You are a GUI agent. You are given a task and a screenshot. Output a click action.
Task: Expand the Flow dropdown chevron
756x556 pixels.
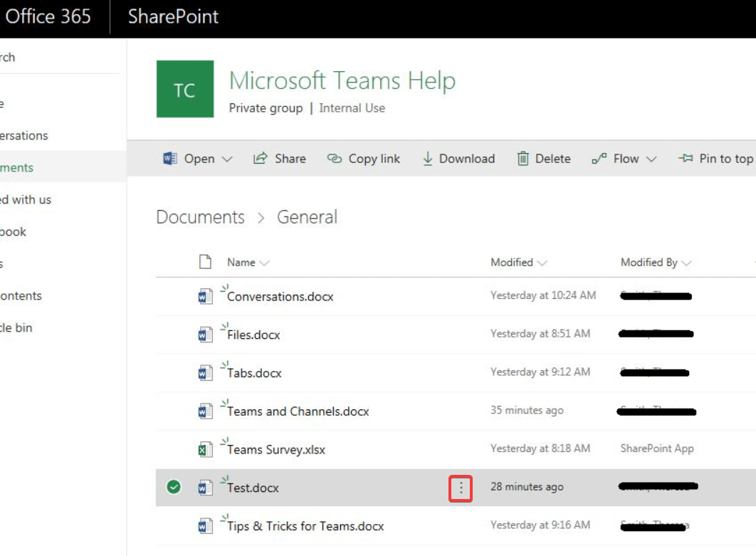[651, 159]
